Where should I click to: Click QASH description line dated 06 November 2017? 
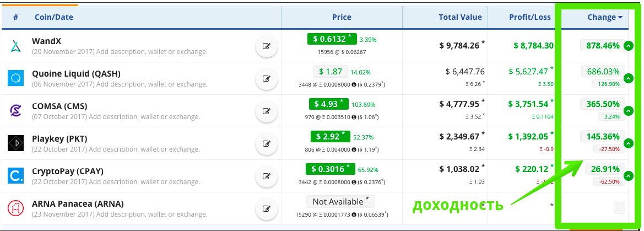point(120,84)
